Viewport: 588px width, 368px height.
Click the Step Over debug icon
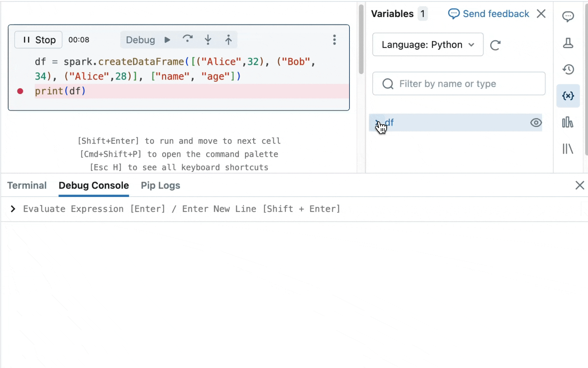[187, 40]
